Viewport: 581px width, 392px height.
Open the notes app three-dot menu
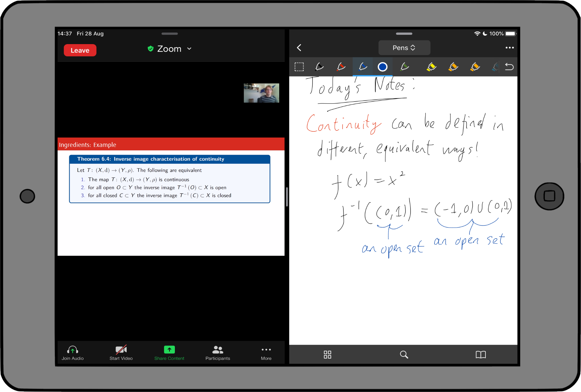tap(510, 48)
